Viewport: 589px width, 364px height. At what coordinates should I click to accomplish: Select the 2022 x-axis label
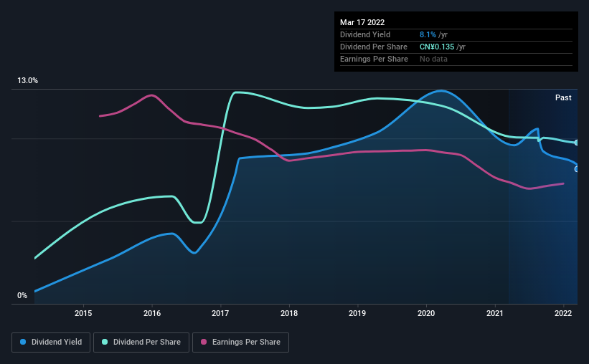(x=563, y=313)
